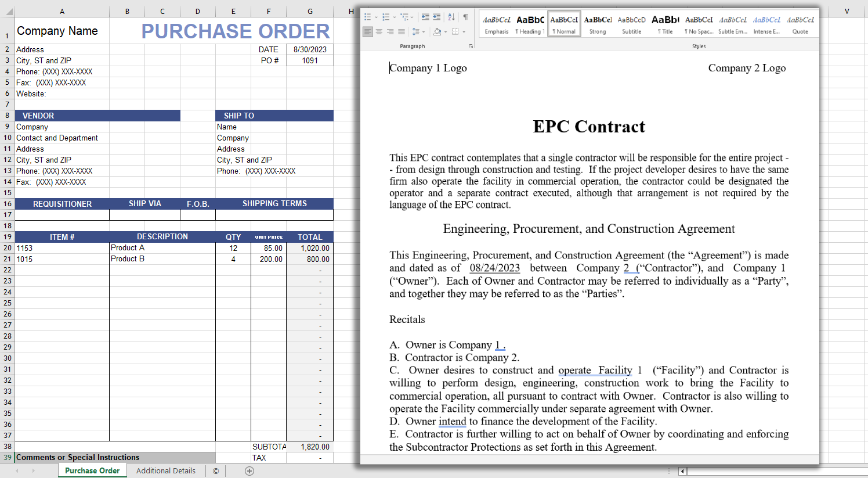Expand the Bullets dropdown arrow
The height and width of the screenshot is (478, 868).
[376, 17]
